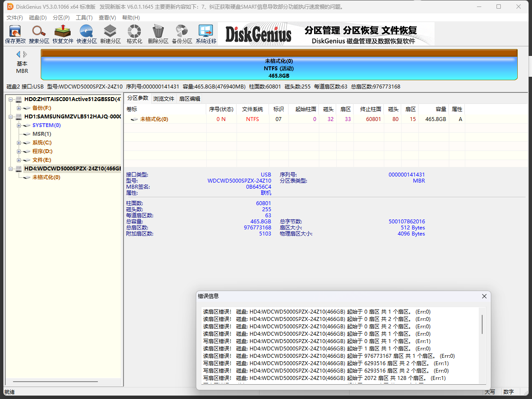Go to next disk with right arrow
Image resolution: width=532 pixels, height=399 pixels.
pyautogui.click(x=25, y=54)
